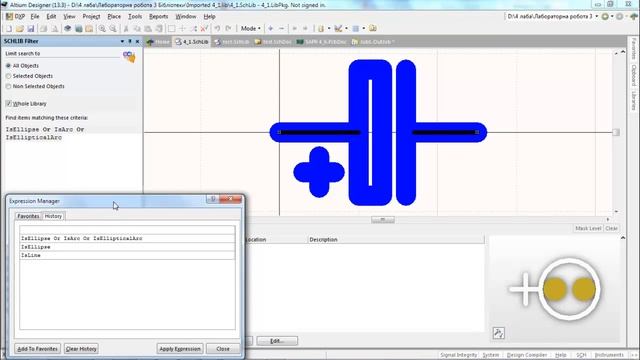The width and height of the screenshot is (640, 360).
Task: Select the IsEllipse history entry
Action: pos(127,247)
